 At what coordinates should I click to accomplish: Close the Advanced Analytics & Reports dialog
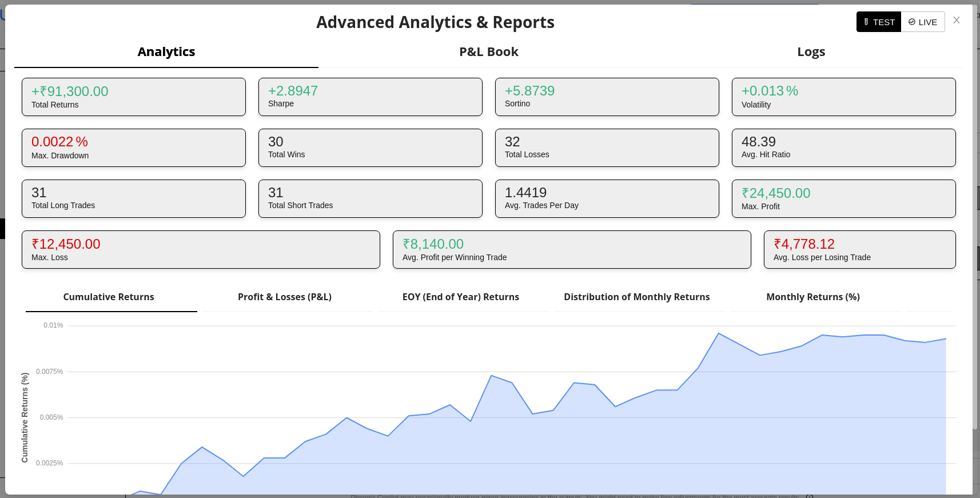[x=956, y=21]
